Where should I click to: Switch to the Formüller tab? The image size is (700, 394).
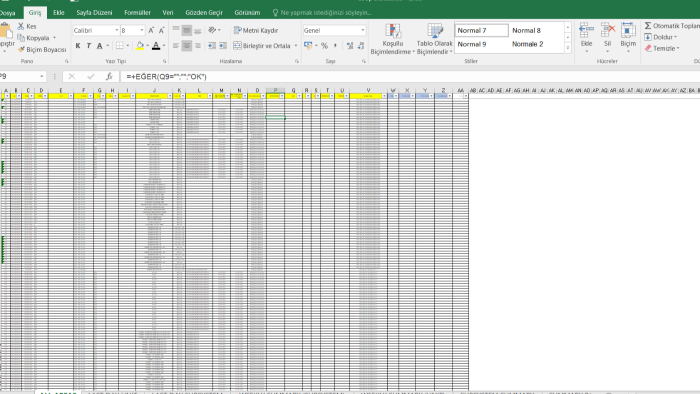138,12
